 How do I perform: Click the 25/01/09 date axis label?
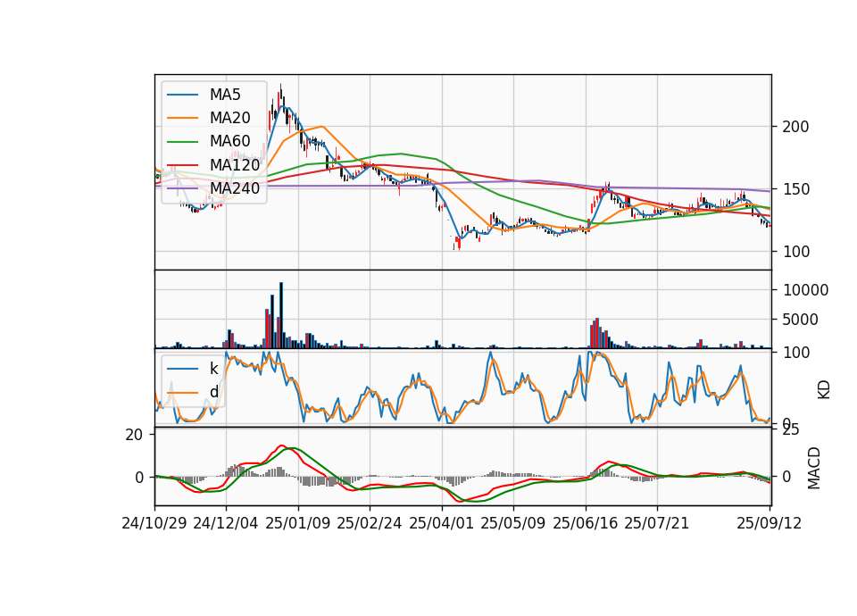tap(298, 523)
